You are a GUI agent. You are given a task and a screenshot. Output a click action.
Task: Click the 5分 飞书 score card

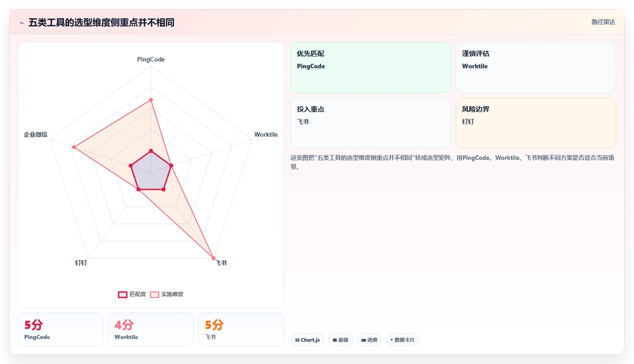[241, 329]
